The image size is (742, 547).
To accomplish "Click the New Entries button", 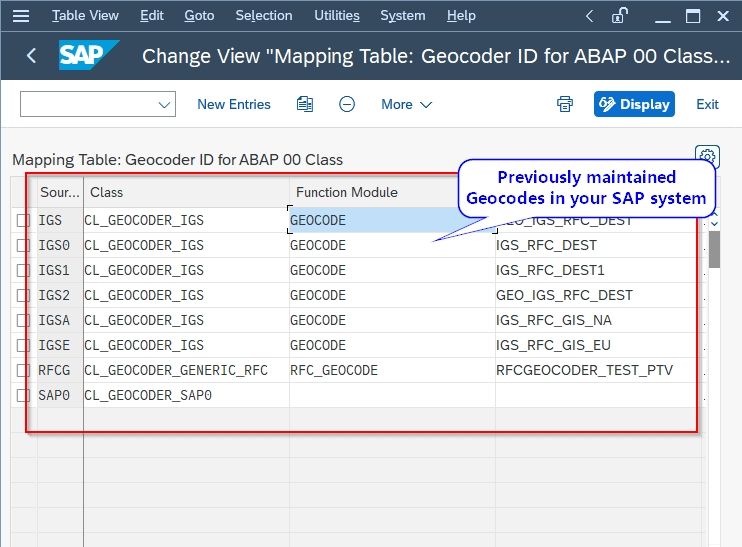I will 234,104.
